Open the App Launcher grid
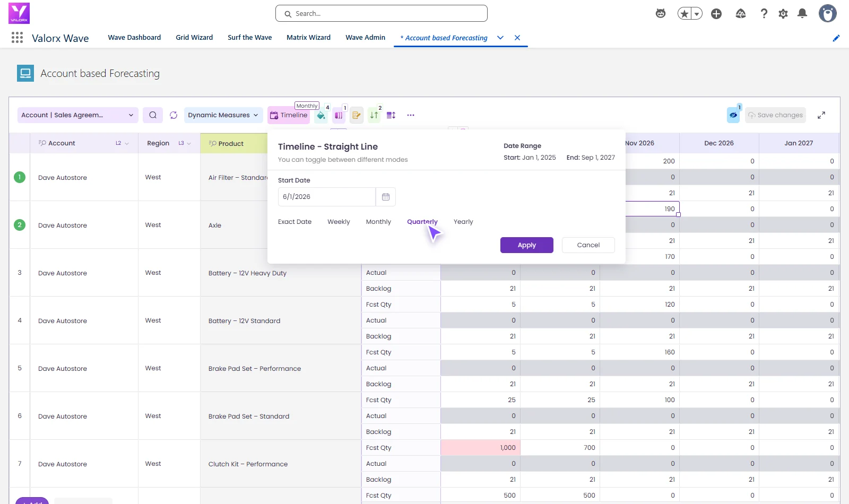Image resolution: width=849 pixels, height=504 pixels. click(x=17, y=38)
